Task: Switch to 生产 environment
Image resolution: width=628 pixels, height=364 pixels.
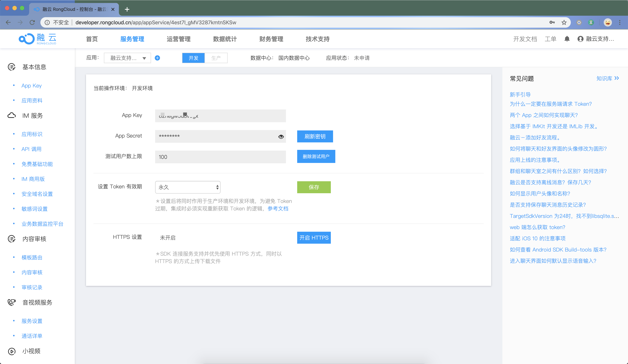Action: tap(216, 58)
